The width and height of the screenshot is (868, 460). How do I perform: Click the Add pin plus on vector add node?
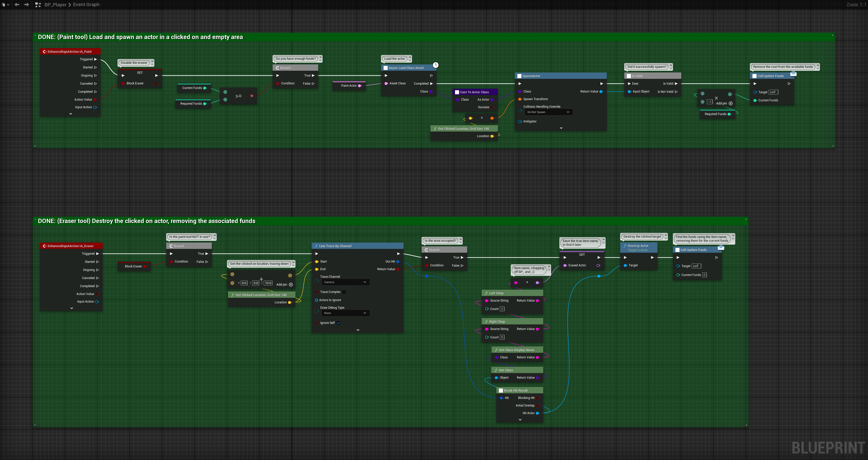(291, 284)
